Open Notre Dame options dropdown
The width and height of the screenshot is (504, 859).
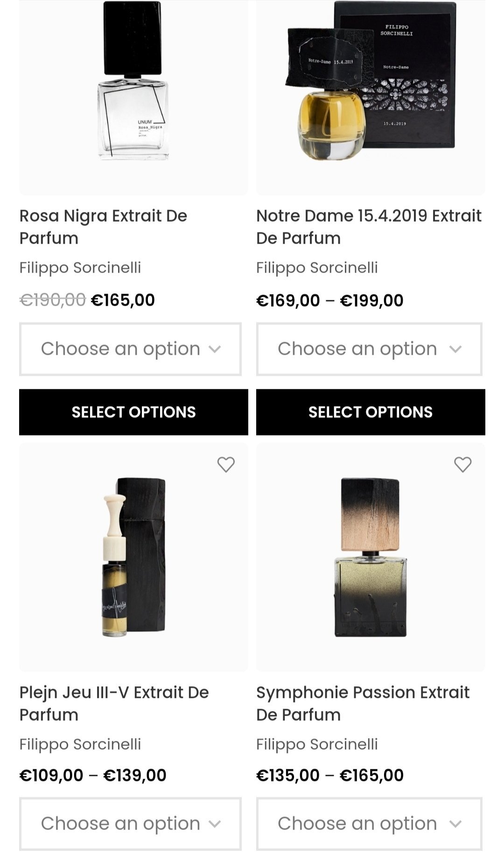point(369,349)
